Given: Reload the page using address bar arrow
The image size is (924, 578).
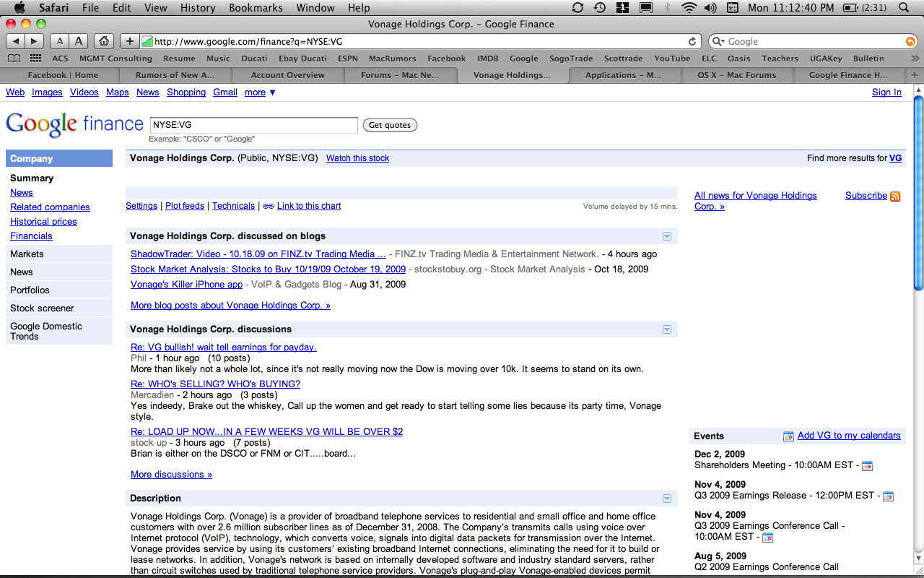Looking at the screenshot, I should pyautogui.click(x=692, y=42).
